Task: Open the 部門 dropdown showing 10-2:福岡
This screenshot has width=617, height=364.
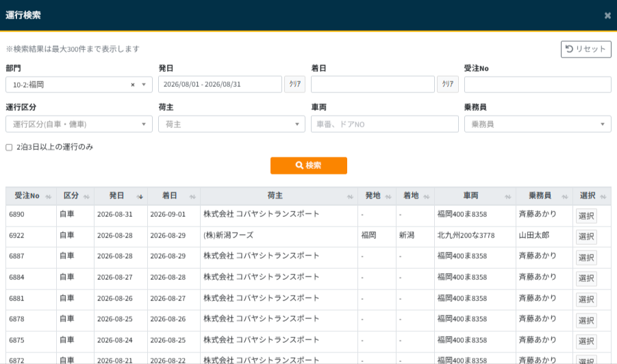Action: coord(79,85)
